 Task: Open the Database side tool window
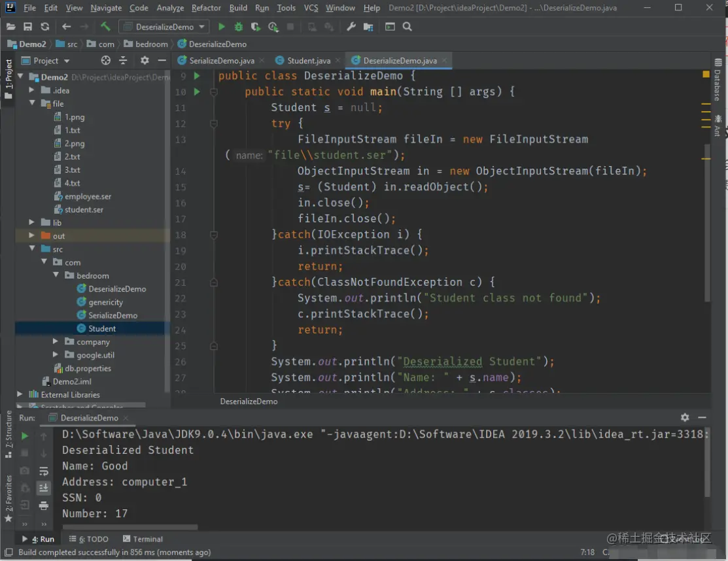(718, 79)
